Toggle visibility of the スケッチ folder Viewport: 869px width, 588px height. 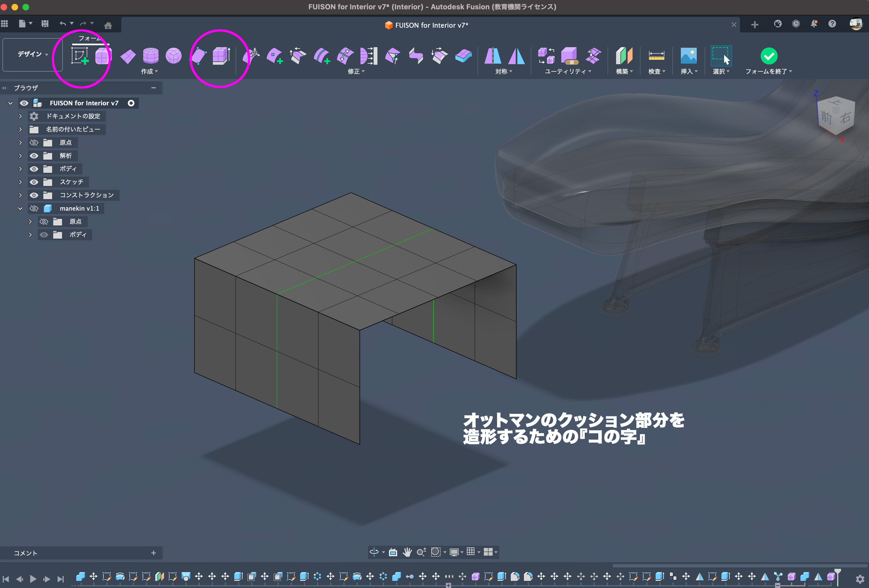click(x=34, y=182)
